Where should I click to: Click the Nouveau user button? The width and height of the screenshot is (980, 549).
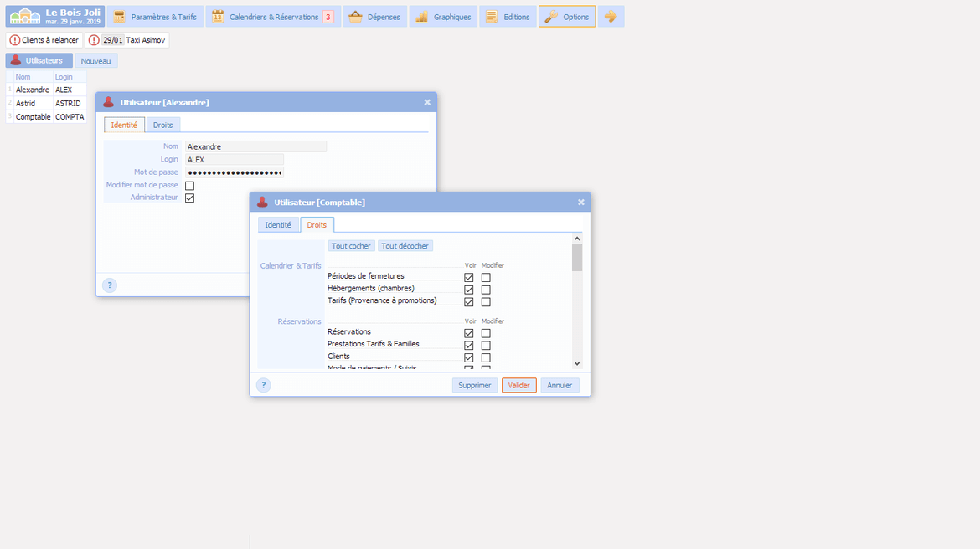click(95, 61)
